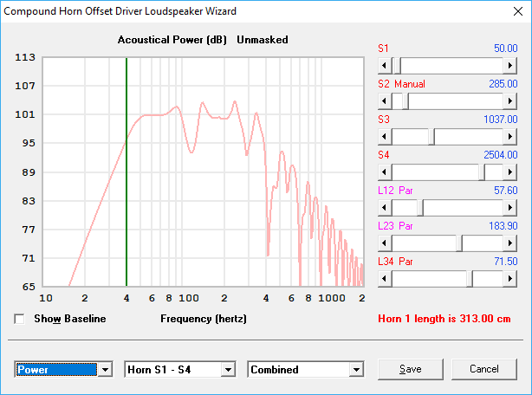The image size is (532, 395).
Task: Open the Combined output dropdown
Action: click(356, 370)
